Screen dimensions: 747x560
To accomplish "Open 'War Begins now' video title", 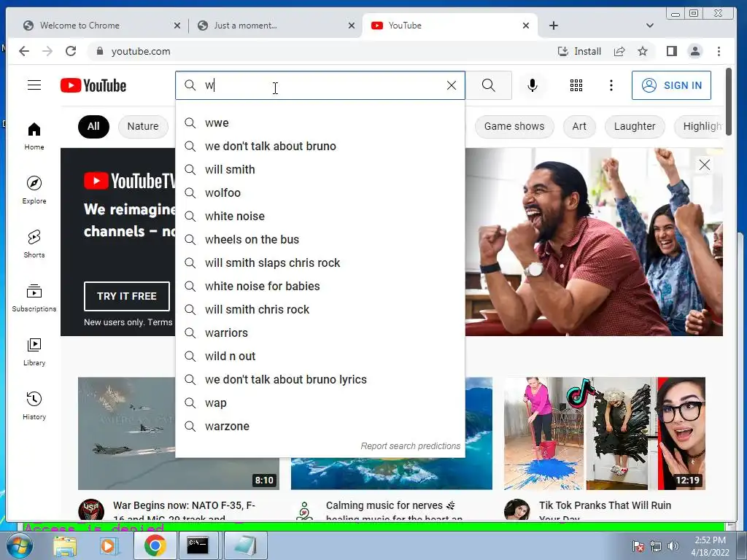I will (x=184, y=510).
